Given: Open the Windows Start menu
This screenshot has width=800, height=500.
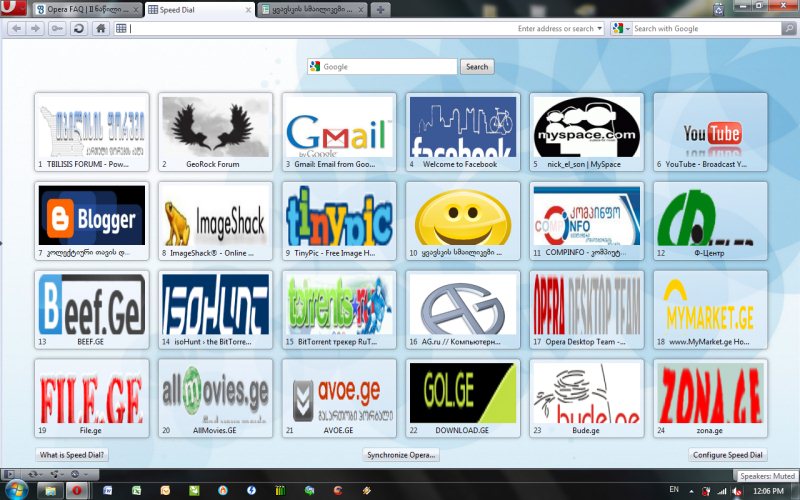Looking at the screenshot, I should (x=16, y=490).
